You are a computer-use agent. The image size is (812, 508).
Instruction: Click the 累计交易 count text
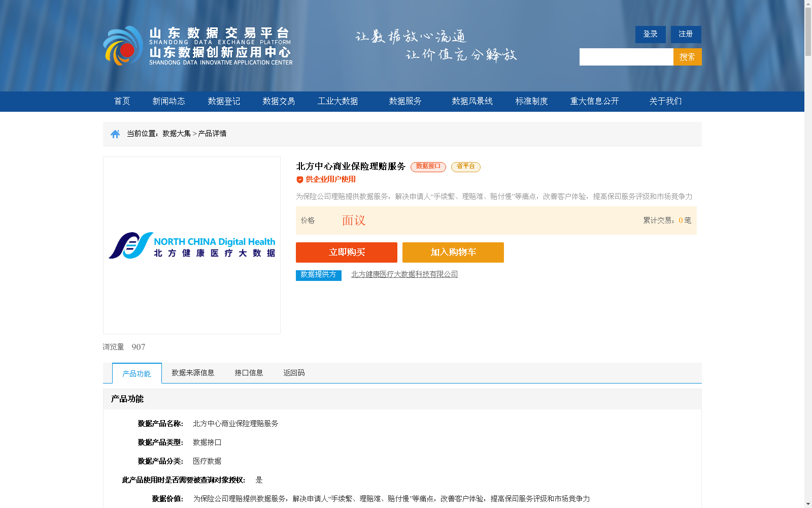[667, 220]
